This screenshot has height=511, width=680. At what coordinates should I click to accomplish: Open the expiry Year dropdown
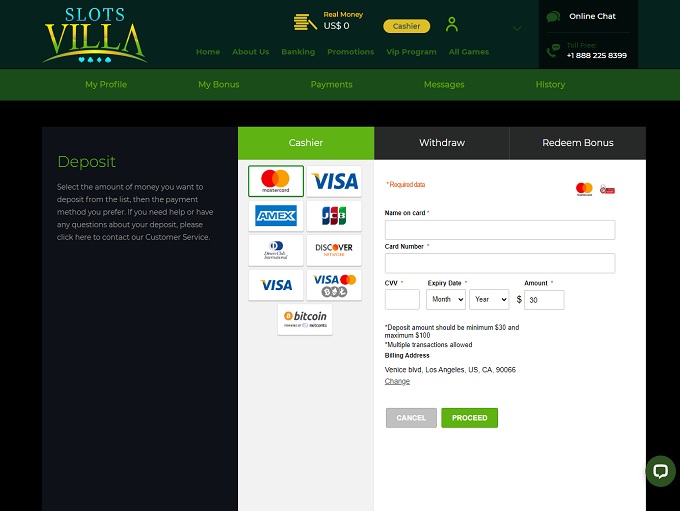(489, 299)
